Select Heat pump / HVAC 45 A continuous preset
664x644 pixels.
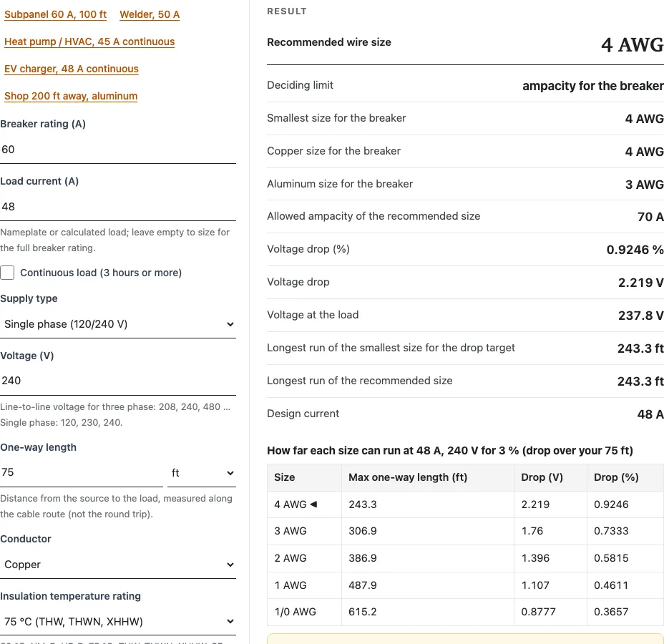[x=89, y=42]
